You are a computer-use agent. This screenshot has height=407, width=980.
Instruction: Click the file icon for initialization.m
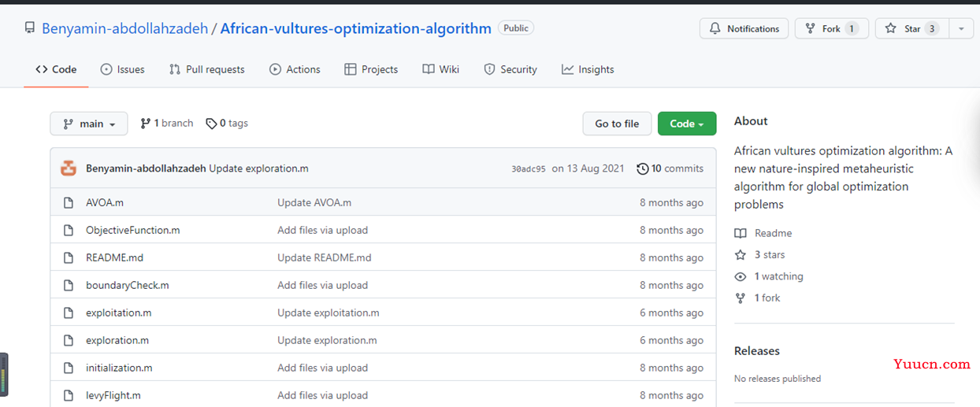[69, 368]
